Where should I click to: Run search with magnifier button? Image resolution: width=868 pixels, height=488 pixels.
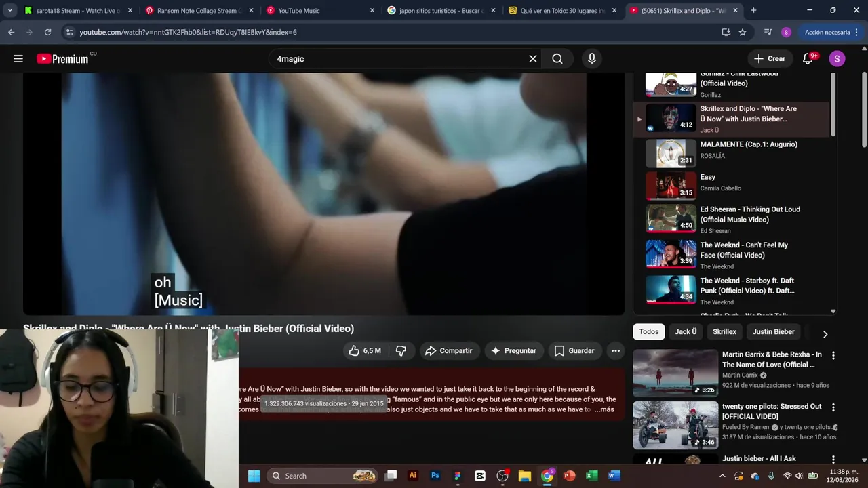[557, 59]
